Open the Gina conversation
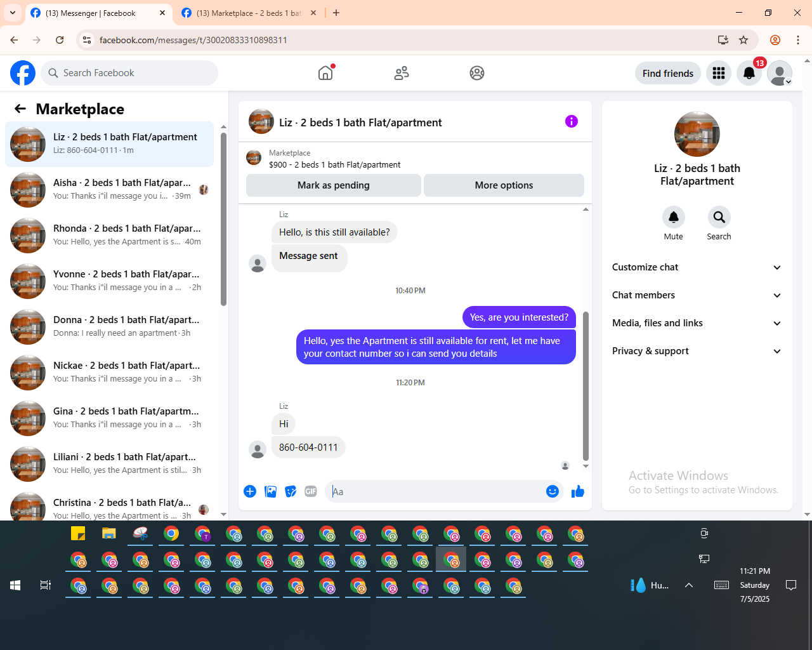The height and width of the screenshot is (650, 812). point(109,418)
